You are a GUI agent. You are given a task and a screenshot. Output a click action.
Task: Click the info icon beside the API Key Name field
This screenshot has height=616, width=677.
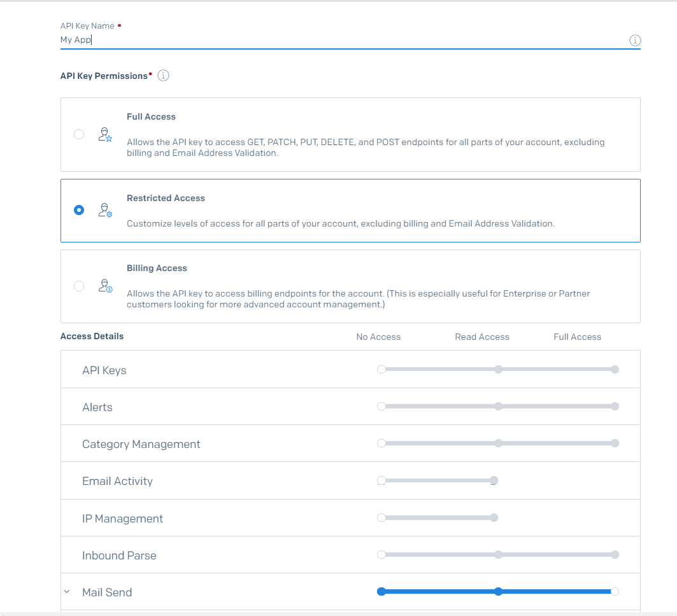[634, 40]
